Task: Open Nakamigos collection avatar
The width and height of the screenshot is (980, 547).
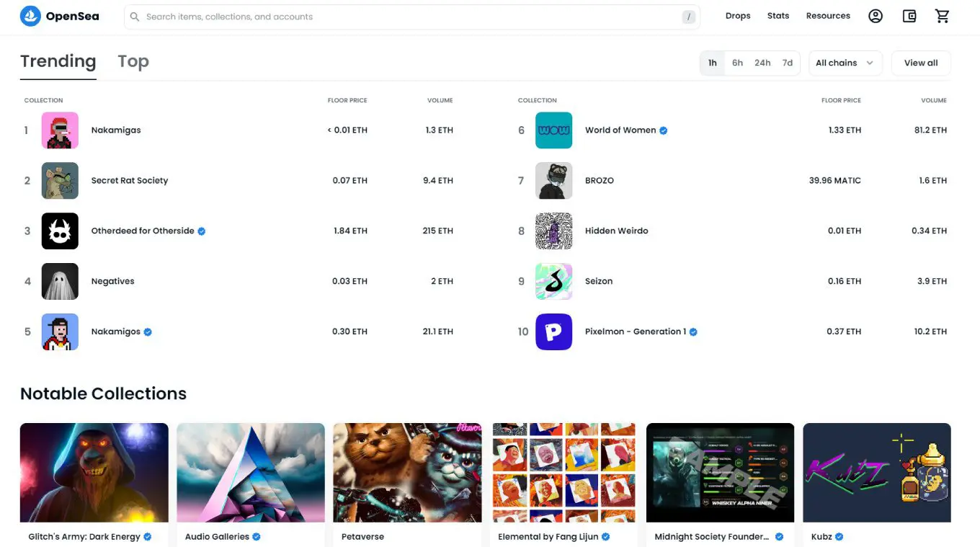Action: [60, 332]
